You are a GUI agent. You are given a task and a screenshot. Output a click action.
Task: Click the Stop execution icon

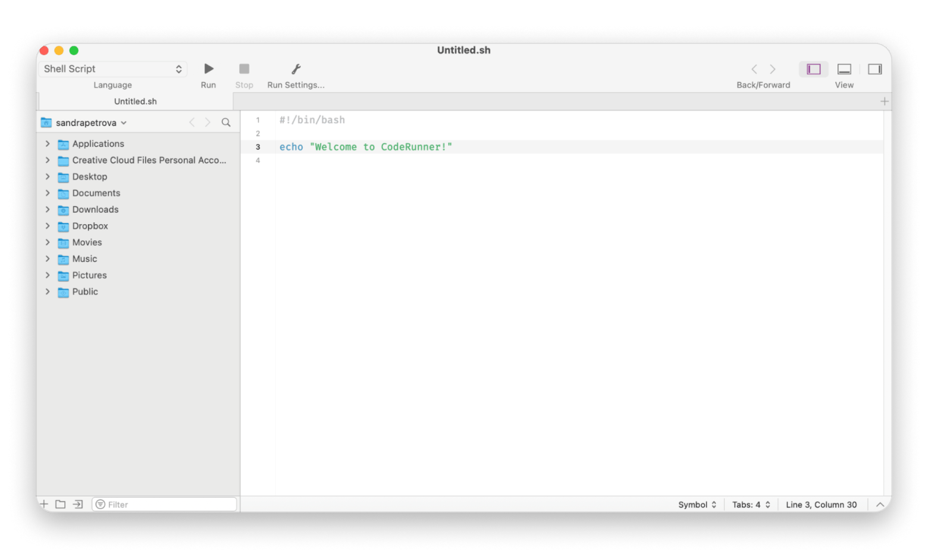[x=244, y=68]
